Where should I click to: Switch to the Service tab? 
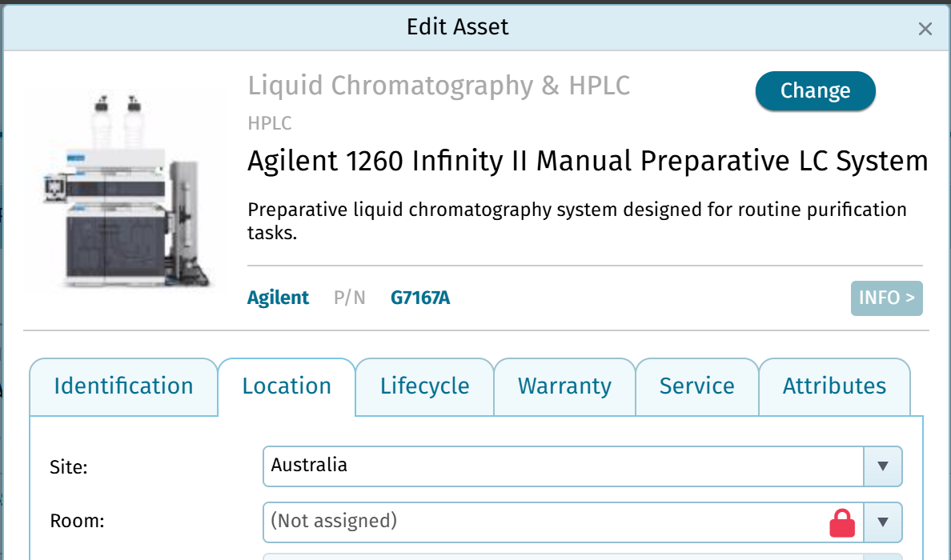697,386
